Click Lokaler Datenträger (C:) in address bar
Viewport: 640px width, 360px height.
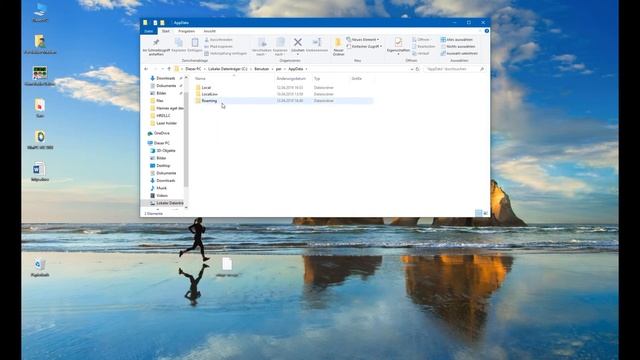pos(227,69)
